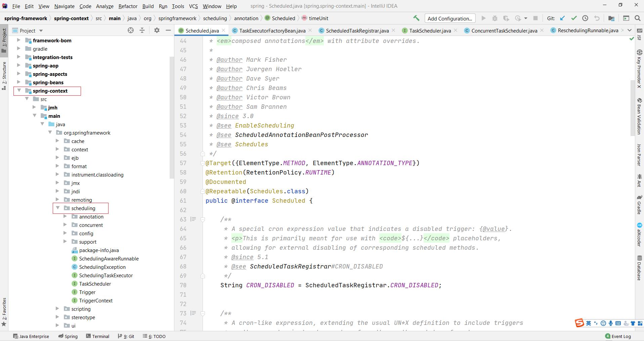644x341 pixels.
Task: Collapse the scheduling package node
Action: 57,208
